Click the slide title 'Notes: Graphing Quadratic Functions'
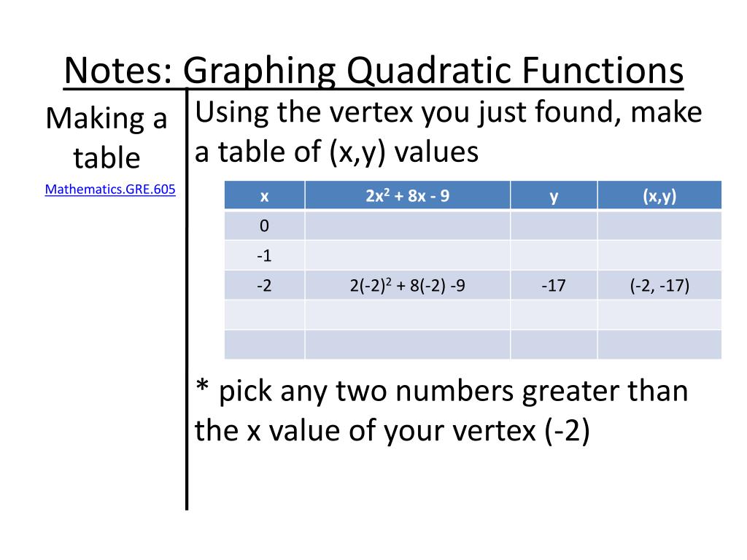This screenshot has height=560, width=747. tap(373, 71)
